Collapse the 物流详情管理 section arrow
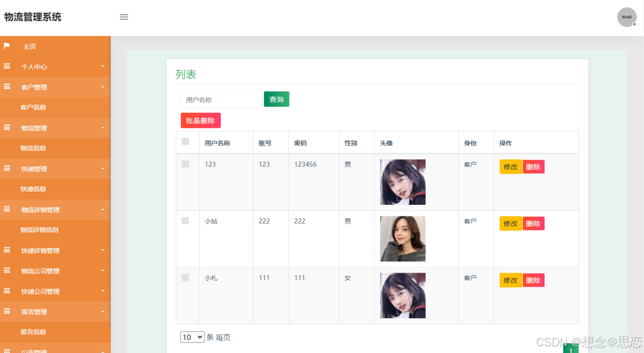The height and width of the screenshot is (353, 644). point(103,209)
